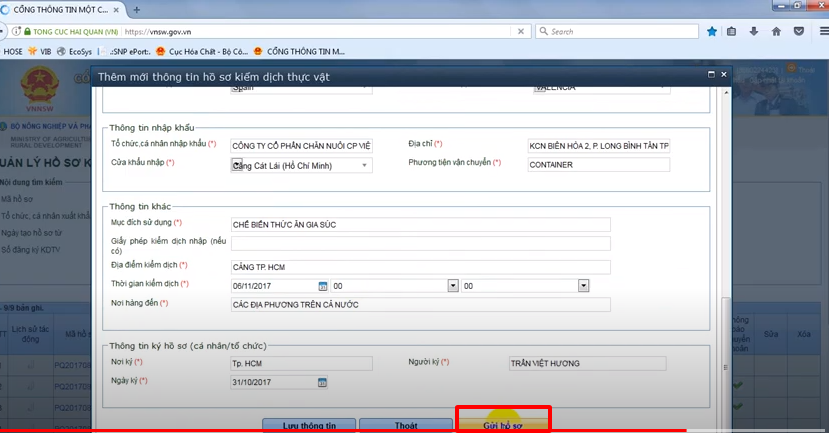
Task: Expand the Cửa khẩu nhập dropdown
Action: click(x=365, y=165)
